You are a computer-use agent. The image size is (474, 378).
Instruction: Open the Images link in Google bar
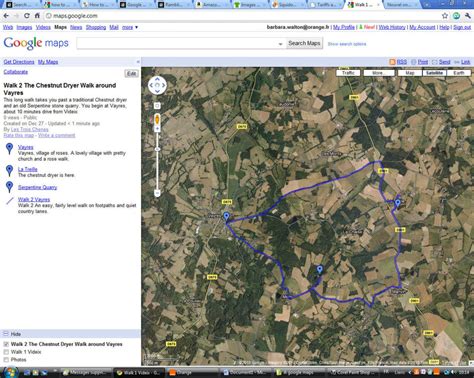pos(24,27)
